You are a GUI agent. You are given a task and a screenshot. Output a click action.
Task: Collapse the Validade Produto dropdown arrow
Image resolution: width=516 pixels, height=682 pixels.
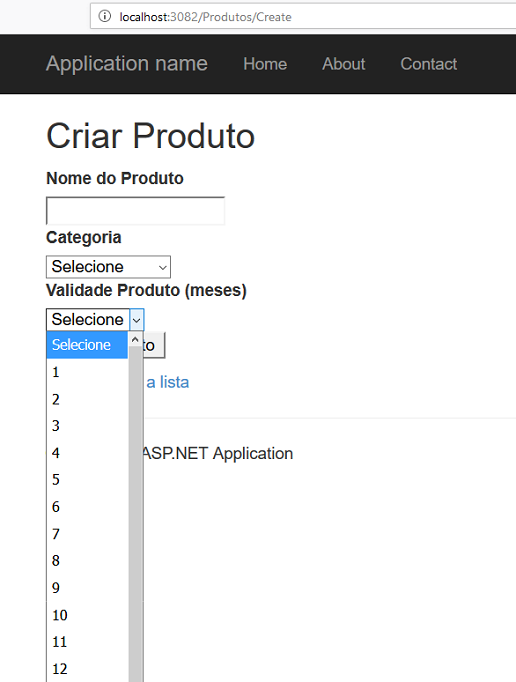click(x=137, y=320)
